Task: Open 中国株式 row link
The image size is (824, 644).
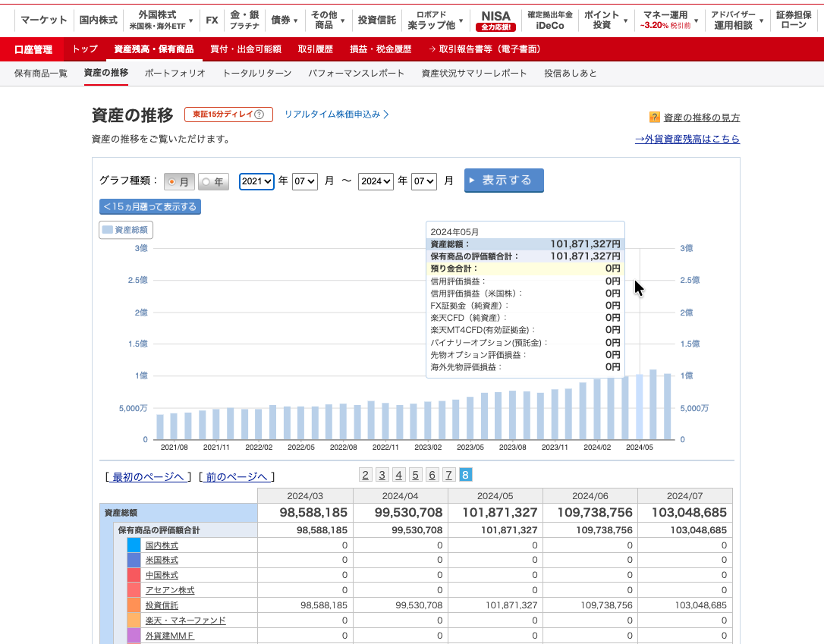Action: (x=162, y=575)
